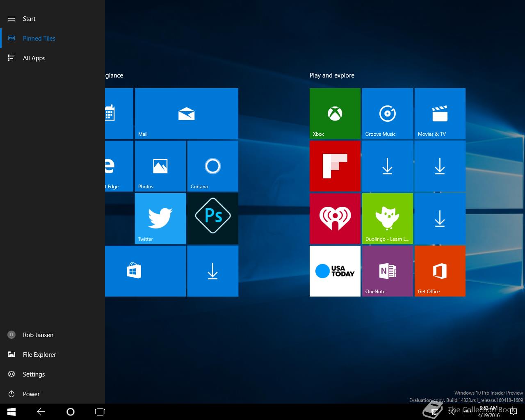Launch Duolingo tile
This screenshot has height=420, width=525.
click(x=388, y=219)
